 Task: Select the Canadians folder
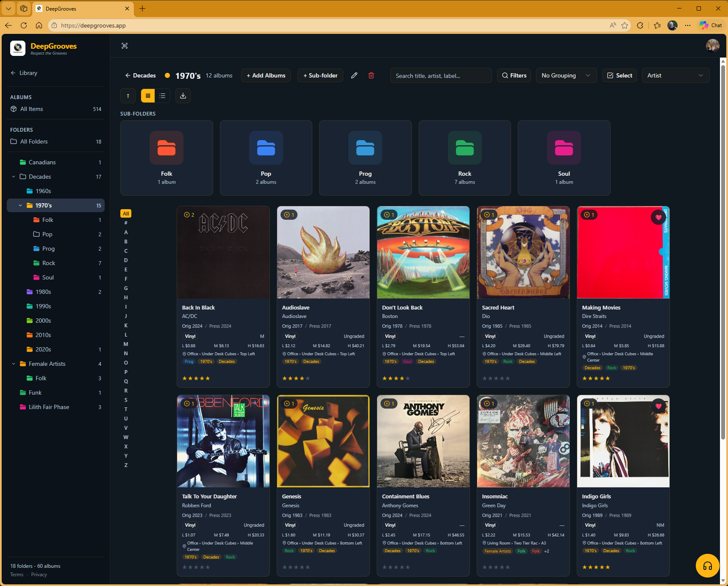click(x=56, y=162)
